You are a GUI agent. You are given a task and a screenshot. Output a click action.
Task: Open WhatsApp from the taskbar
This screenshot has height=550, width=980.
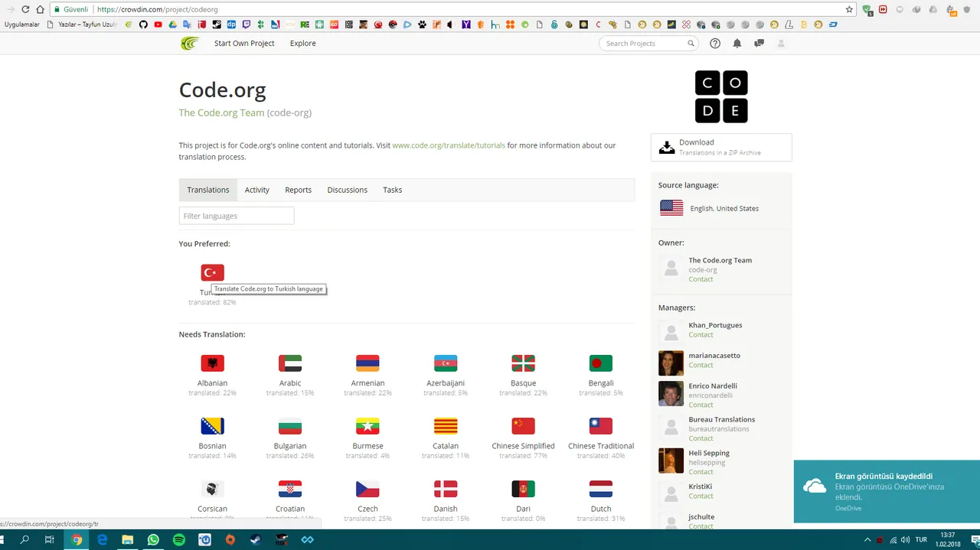153,539
